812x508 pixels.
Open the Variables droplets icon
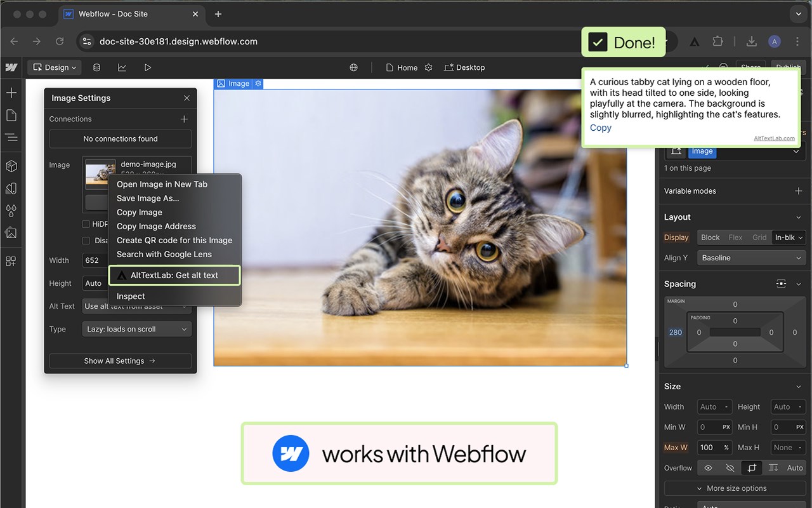pos(11,210)
